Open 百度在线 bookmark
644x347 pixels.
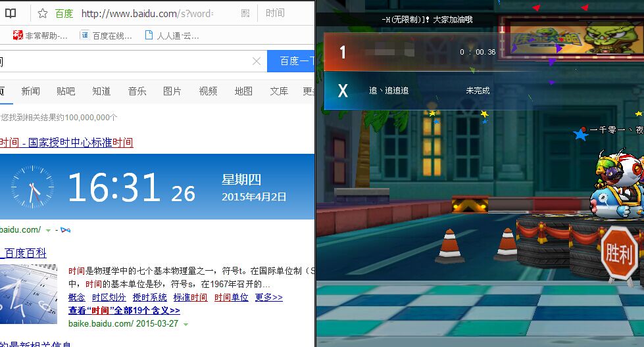[106, 35]
